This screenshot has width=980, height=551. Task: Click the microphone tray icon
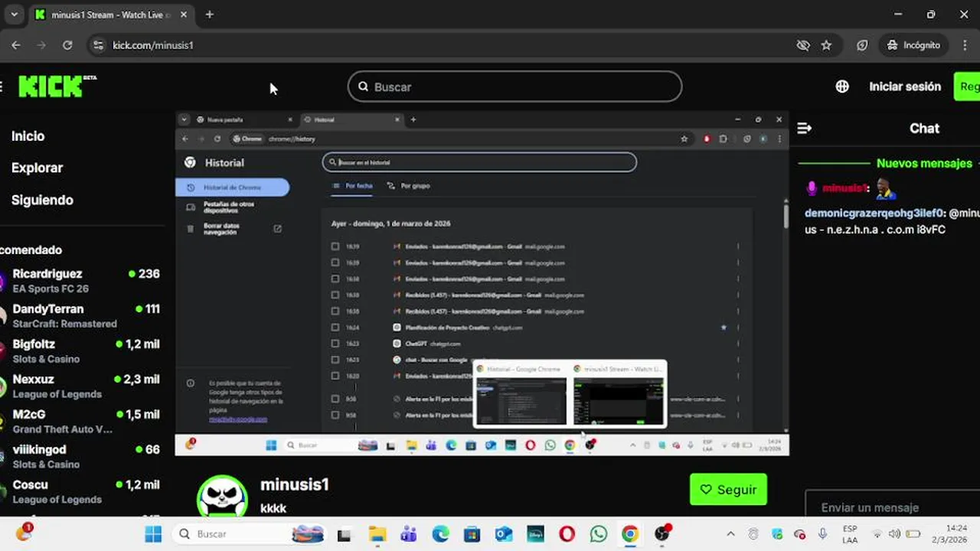(823, 534)
